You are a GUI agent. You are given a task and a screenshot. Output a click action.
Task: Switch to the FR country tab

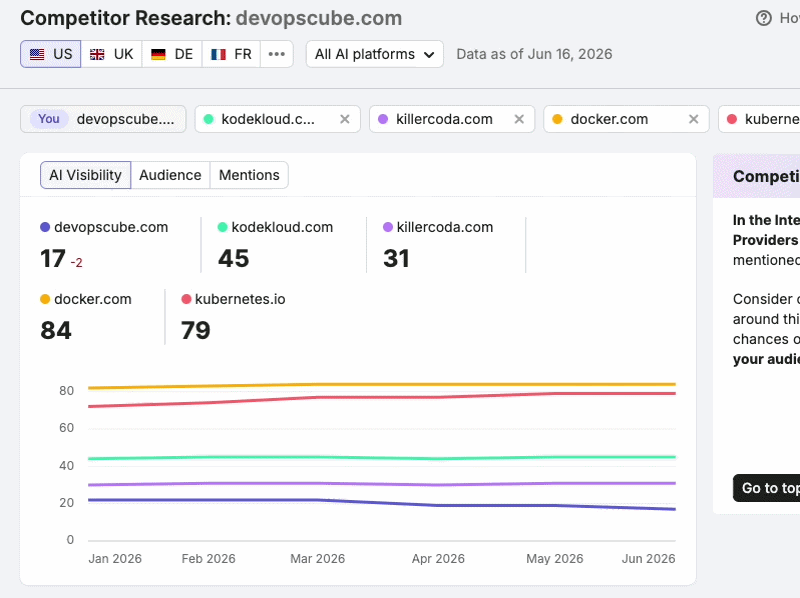pyautogui.click(x=231, y=54)
